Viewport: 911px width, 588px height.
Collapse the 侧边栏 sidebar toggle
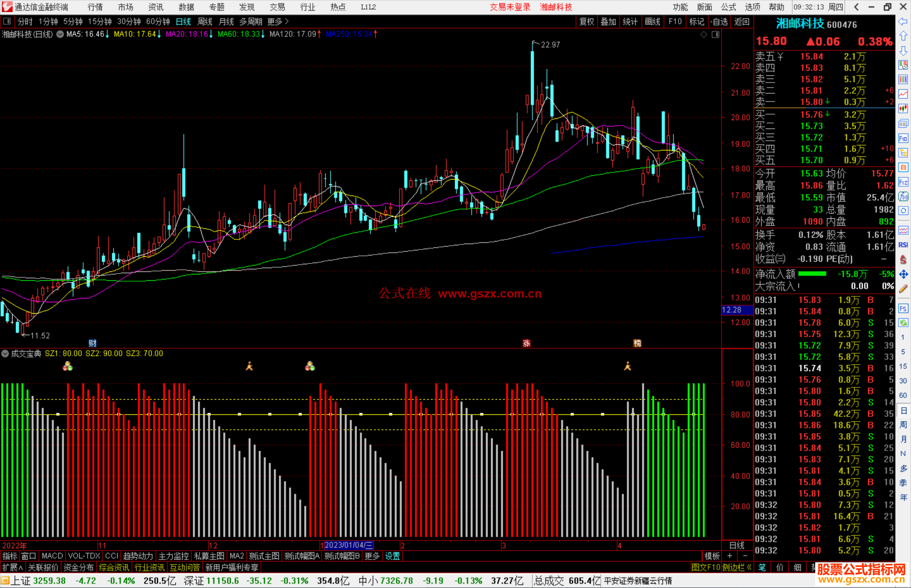pyautogui.click(x=737, y=567)
